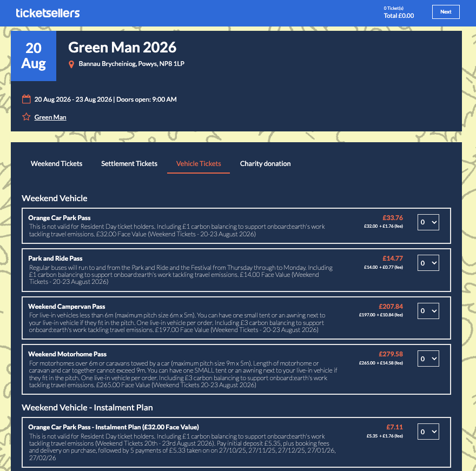Open the Charity donation tab

coord(265,163)
